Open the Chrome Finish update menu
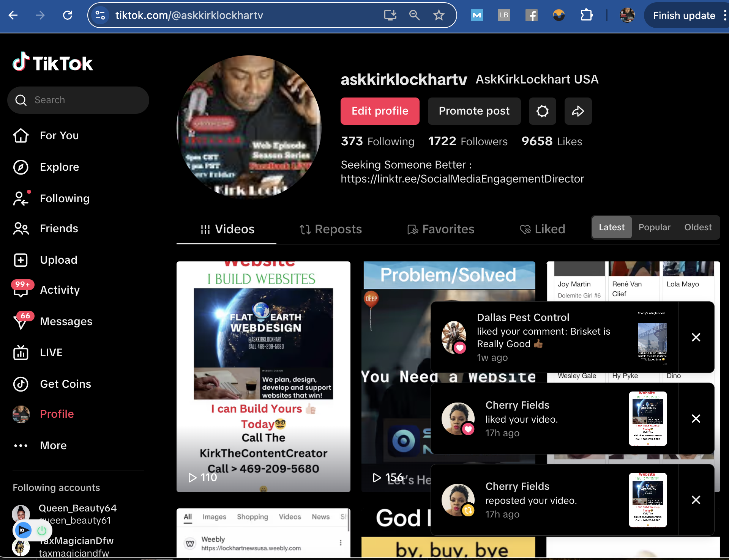 click(684, 15)
